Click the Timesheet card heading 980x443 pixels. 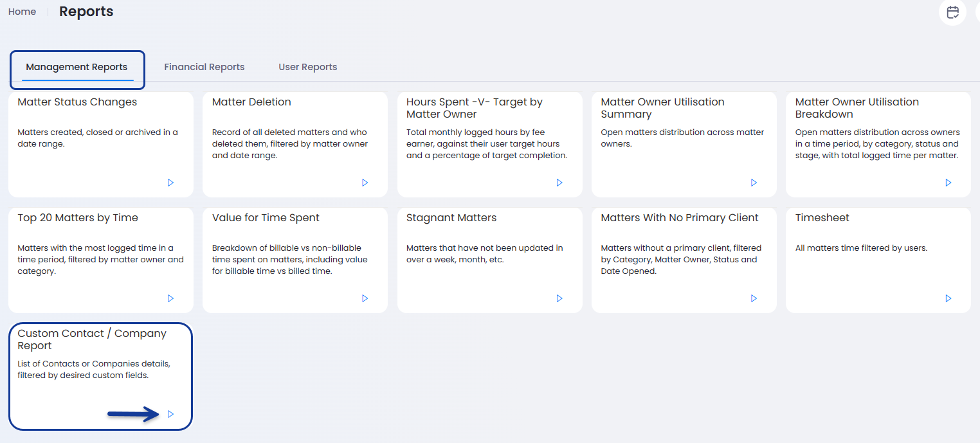pos(822,218)
